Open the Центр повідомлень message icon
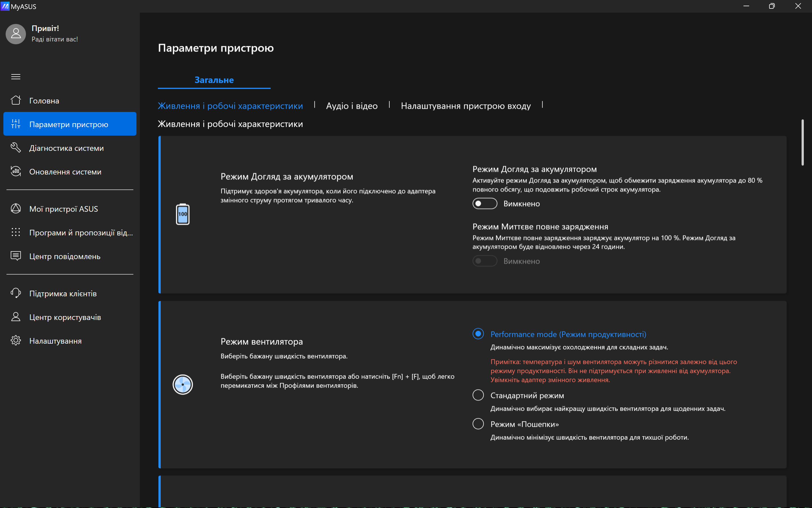Viewport: 812px width, 508px height. coord(16,256)
